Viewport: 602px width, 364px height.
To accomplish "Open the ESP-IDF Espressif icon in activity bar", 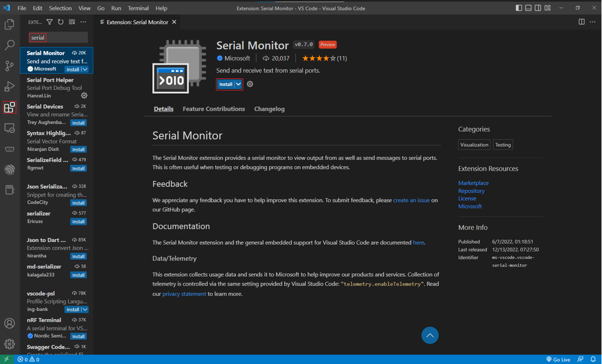I will [x=9, y=169].
